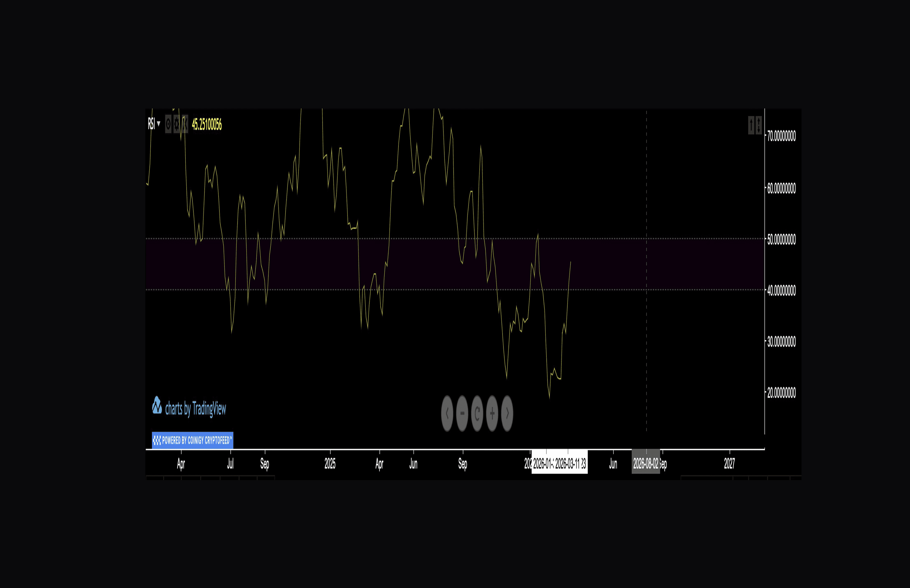
Task: Toggle RSI visibility eye icon
Action: [168, 124]
